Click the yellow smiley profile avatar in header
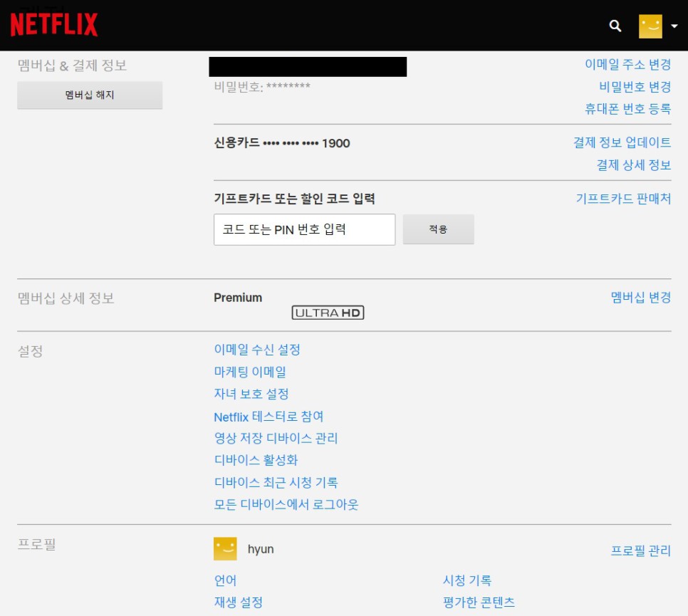 [650, 26]
